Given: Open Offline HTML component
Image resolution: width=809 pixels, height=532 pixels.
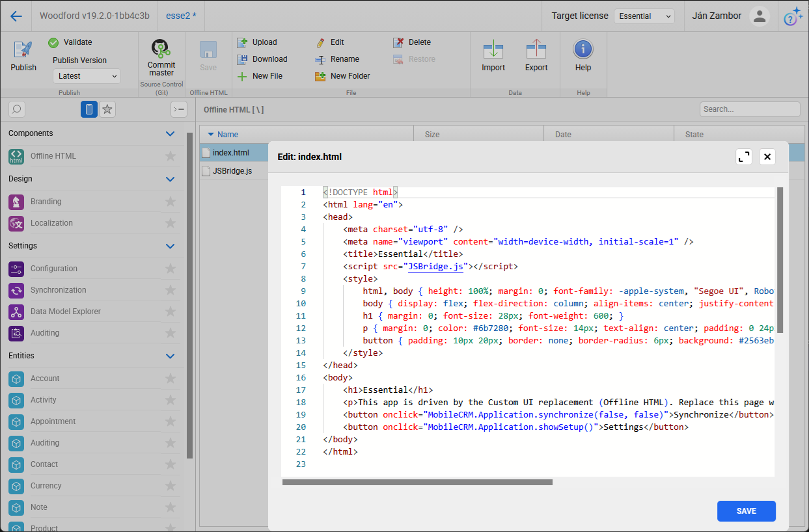Looking at the screenshot, I should (x=53, y=156).
